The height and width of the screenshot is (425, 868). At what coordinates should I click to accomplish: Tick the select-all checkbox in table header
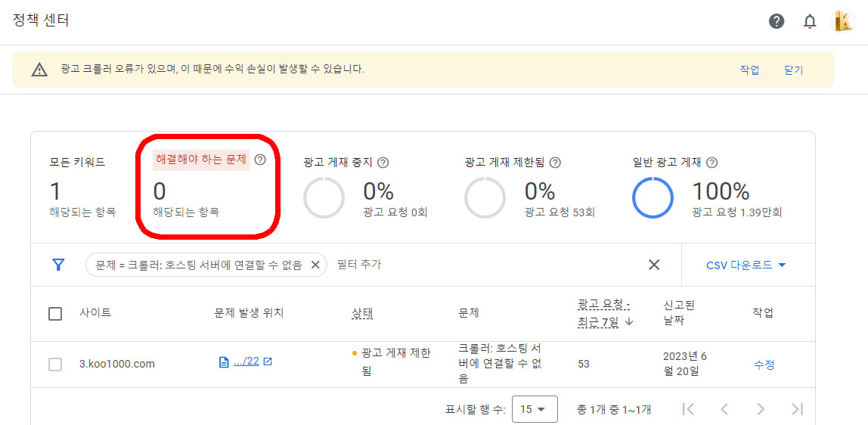click(x=54, y=314)
